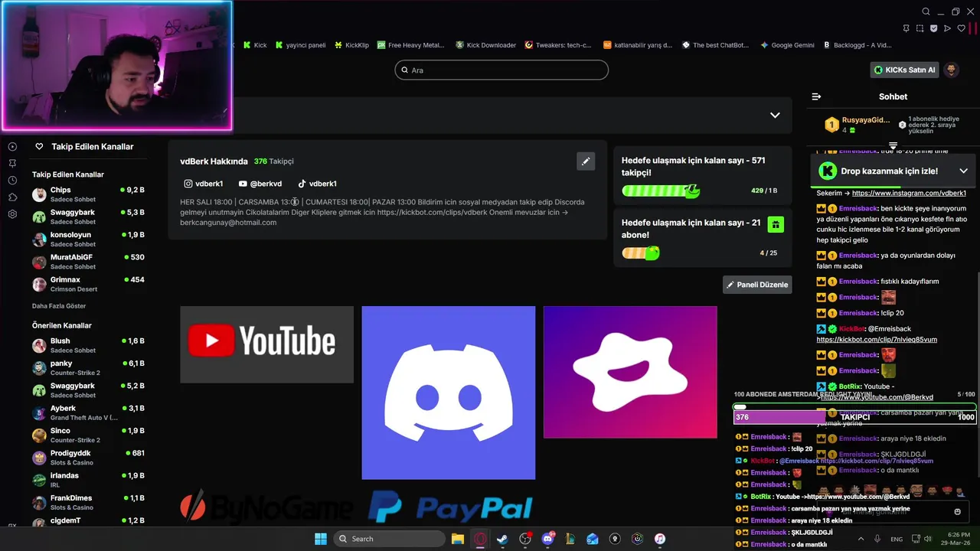
Task: Open the @berkvd YouTube link
Action: click(x=260, y=184)
